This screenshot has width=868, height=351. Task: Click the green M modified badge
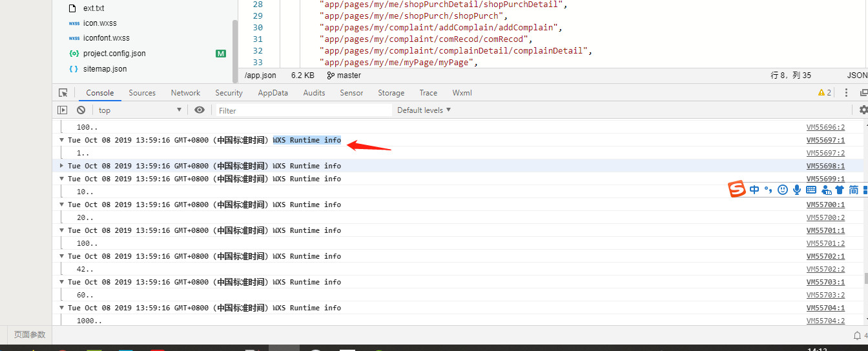pyautogui.click(x=221, y=54)
